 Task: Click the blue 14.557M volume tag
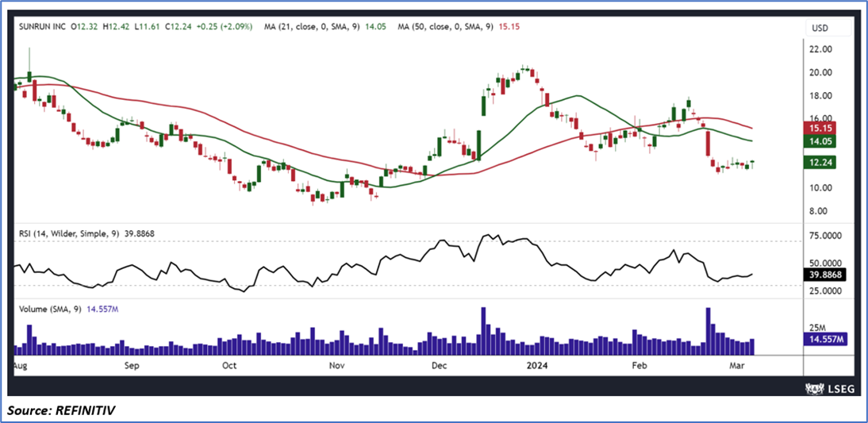(x=825, y=339)
